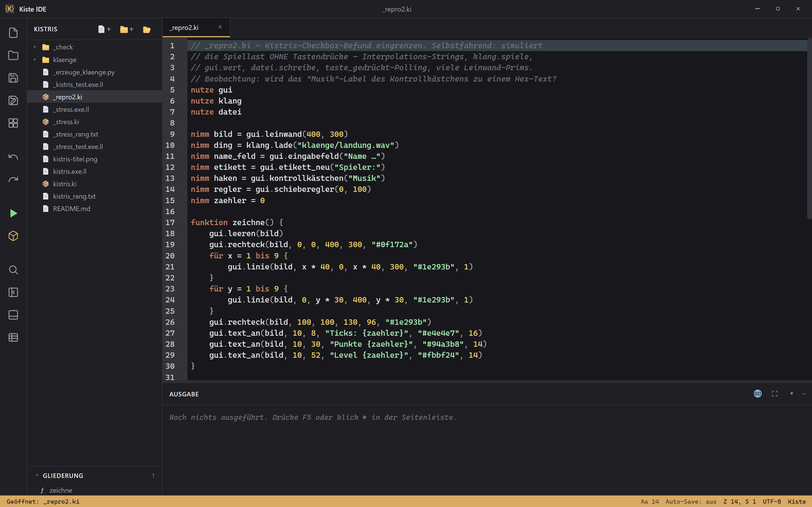
Task: Open kistris.ki in the file tree
Action: point(64,184)
